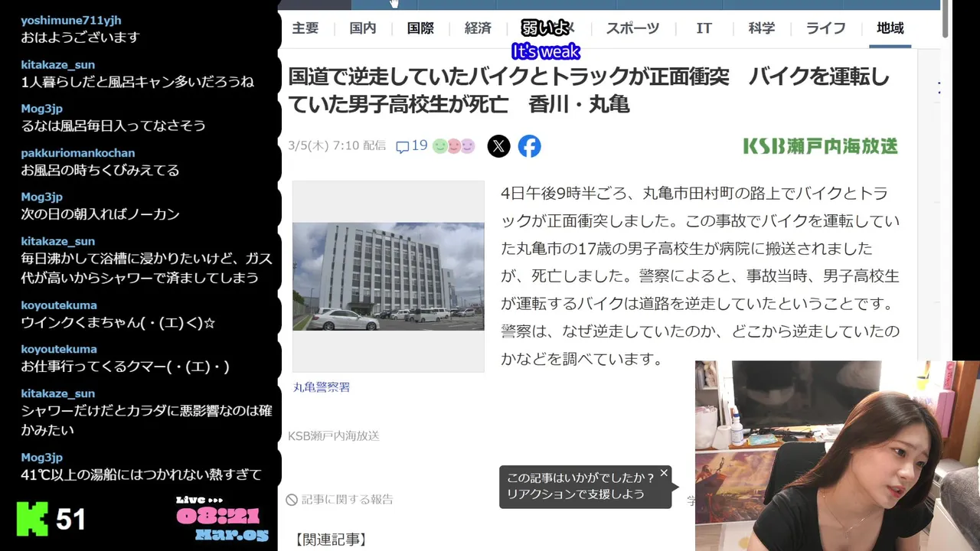
Task: Open the 経済 news tab
Action: [x=478, y=28]
